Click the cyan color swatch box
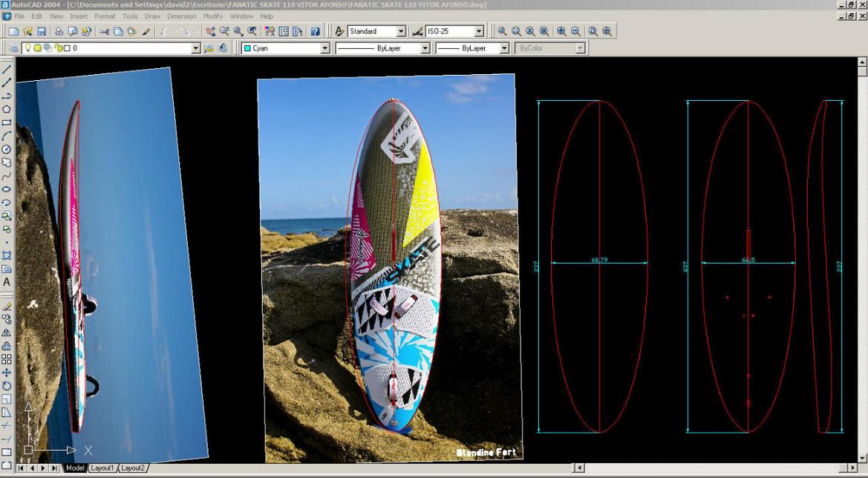The height and width of the screenshot is (478, 868). coord(247,48)
